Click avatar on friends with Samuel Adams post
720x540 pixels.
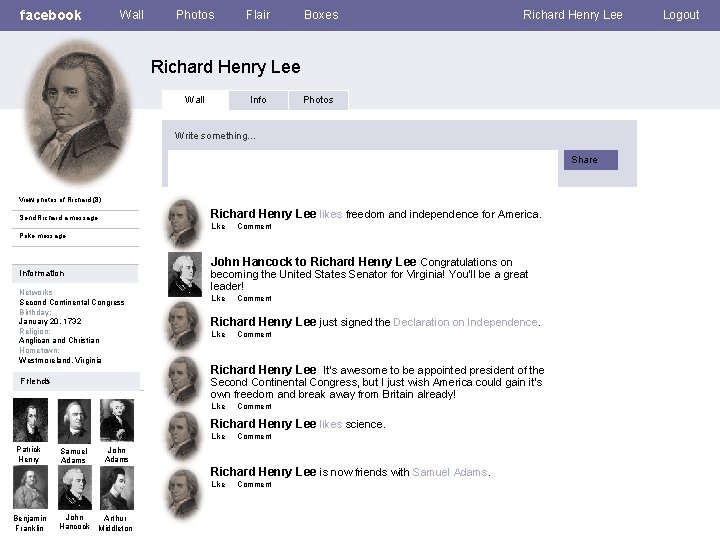184,494
